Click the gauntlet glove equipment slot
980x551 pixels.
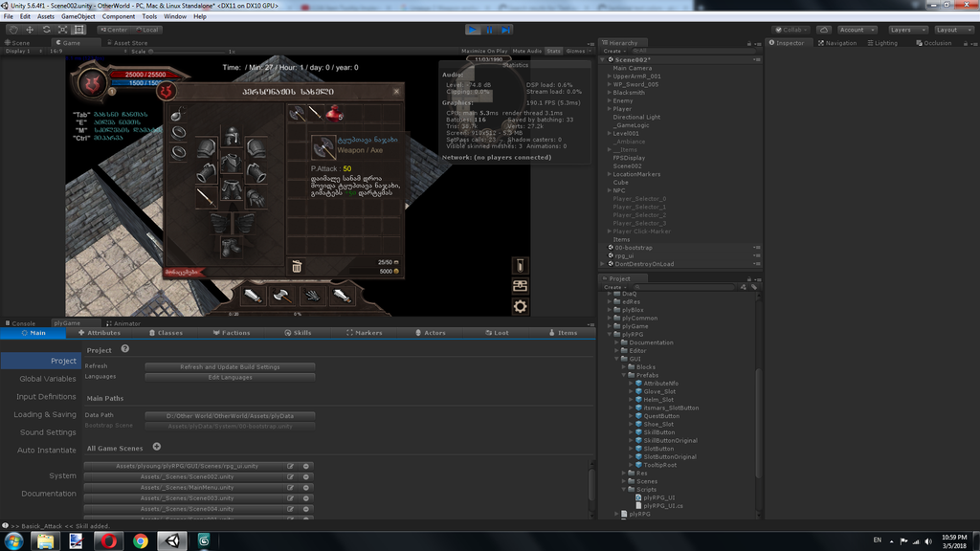(256, 197)
